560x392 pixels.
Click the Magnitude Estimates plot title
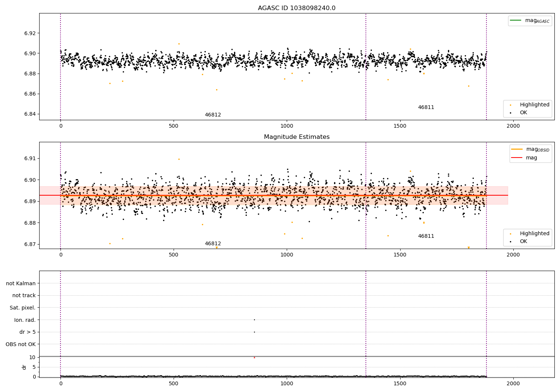pos(297,137)
